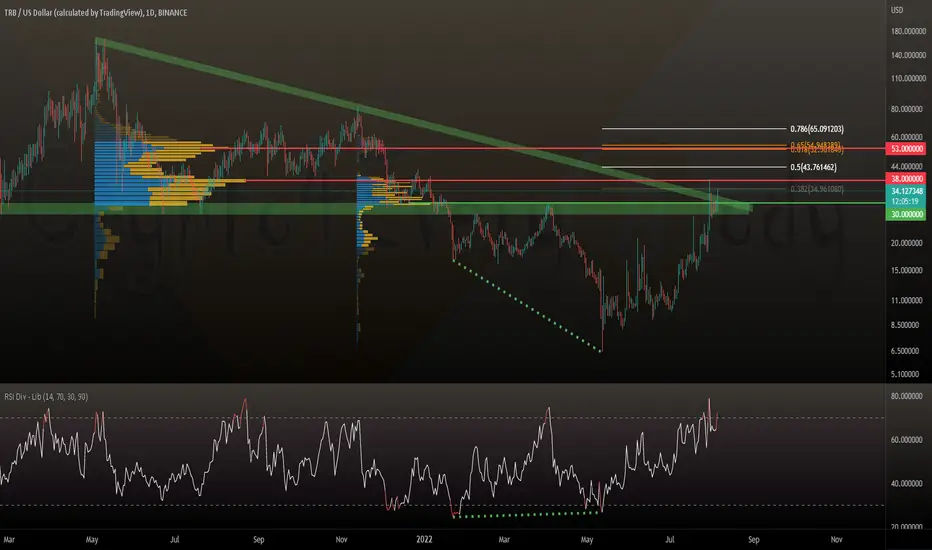Select the red horizontal line at 38
The image size is (932, 550).
tap(565, 180)
